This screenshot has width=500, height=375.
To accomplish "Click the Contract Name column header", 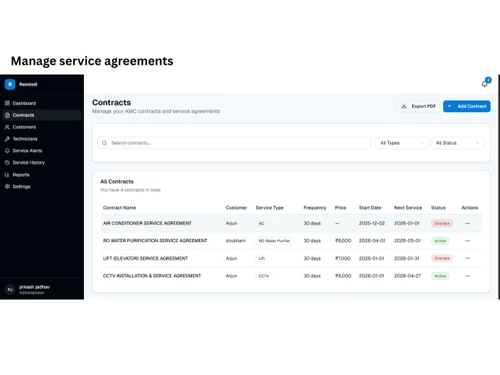I will [x=119, y=208].
